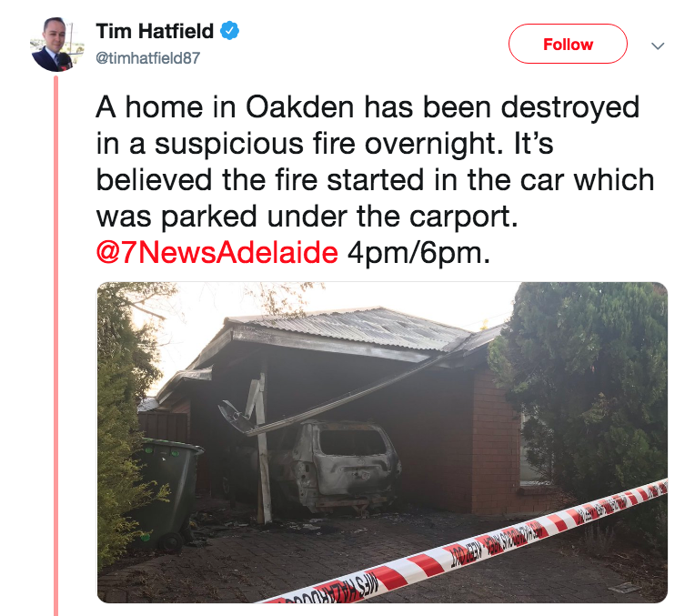Expand the tweet options chevron
Image resolution: width=695 pixels, height=616 pixels.
click(x=658, y=45)
